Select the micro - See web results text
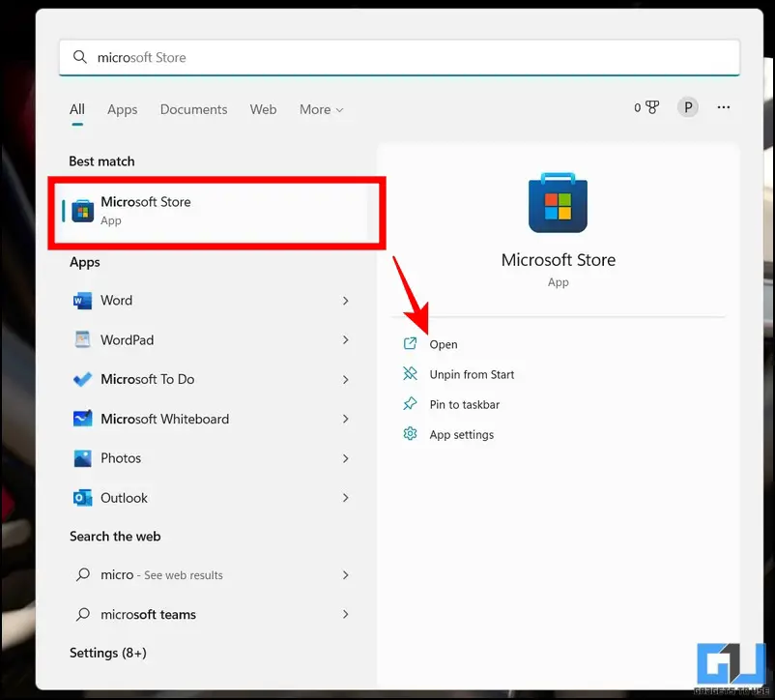This screenshot has height=700, width=775. [x=161, y=575]
